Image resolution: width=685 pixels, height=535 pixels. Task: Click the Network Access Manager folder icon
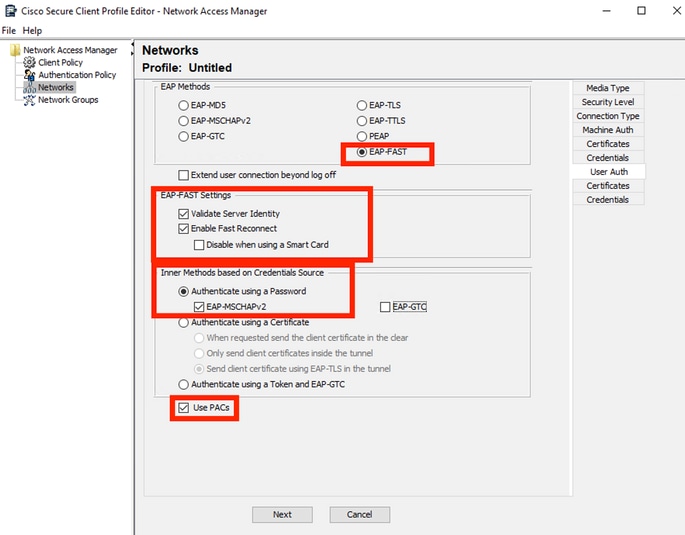[x=15, y=50]
